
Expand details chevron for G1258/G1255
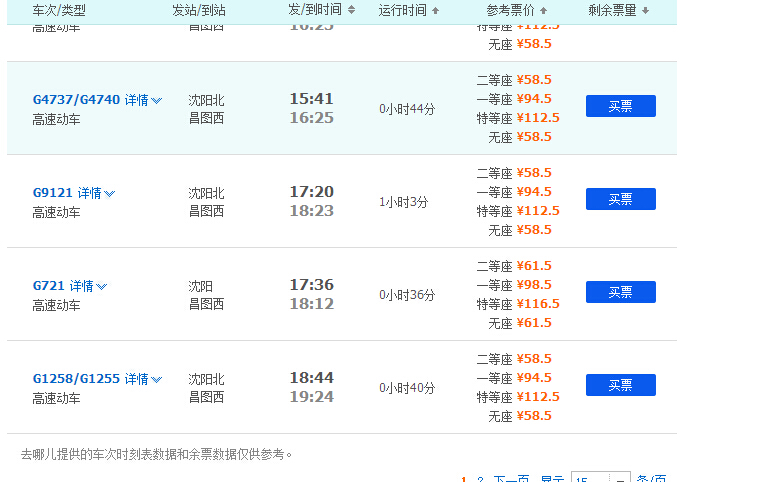tap(157, 379)
